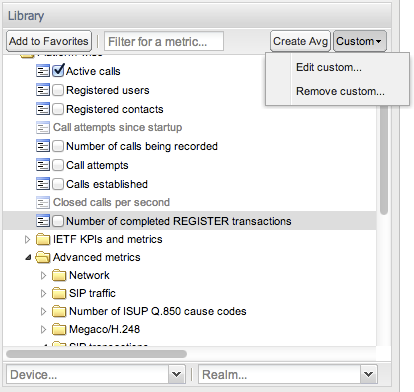Select the IETF KPIs and metrics label
Image resolution: width=414 pixels, height=392 pixels.
tap(108, 239)
